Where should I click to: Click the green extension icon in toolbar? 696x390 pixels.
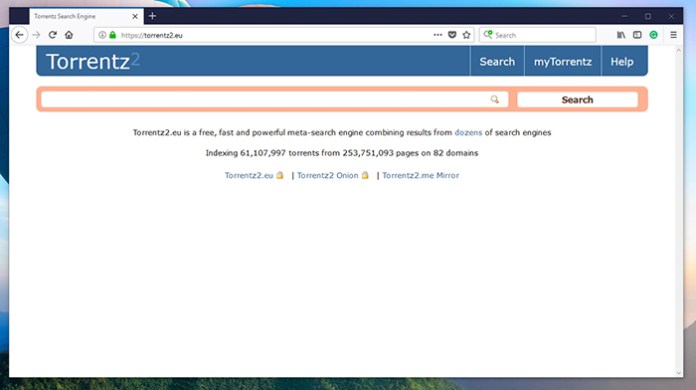tap(653, 35)
